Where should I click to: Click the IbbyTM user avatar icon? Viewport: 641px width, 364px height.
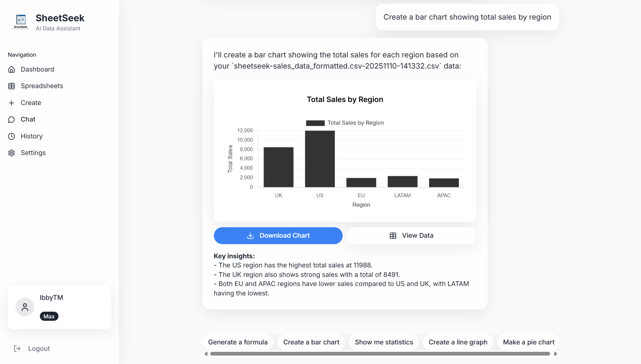[x=24, y=307]
